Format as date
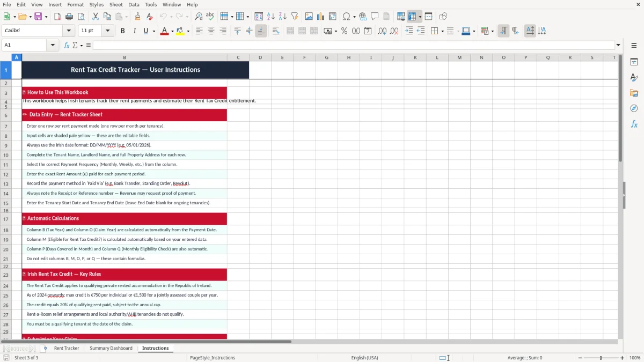Screen dimensions: 644x362 click(x=368, y=31)
